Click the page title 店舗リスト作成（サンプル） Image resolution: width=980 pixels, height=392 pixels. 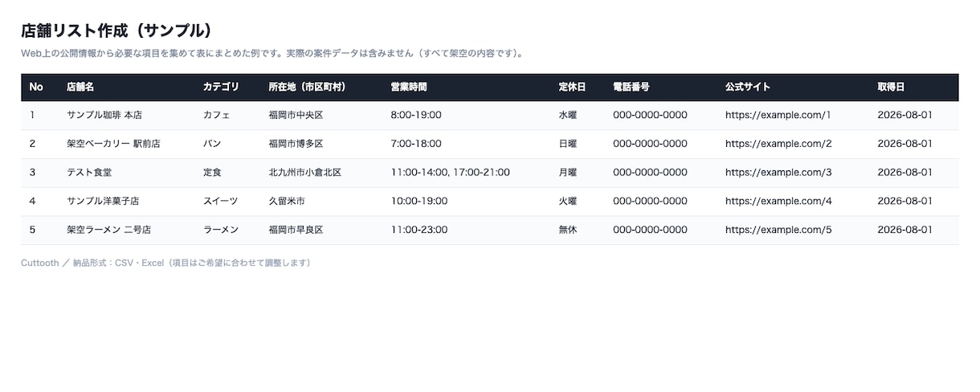coord(116,31)
